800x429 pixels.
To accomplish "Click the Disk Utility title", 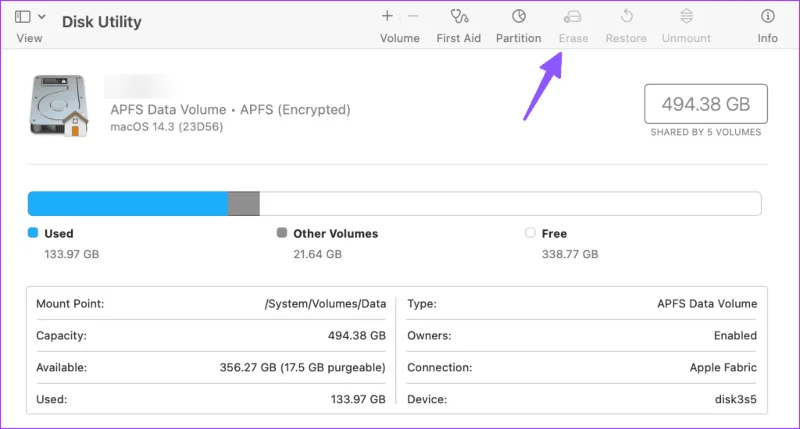I will pyautogui.click(x=102, y=22).
